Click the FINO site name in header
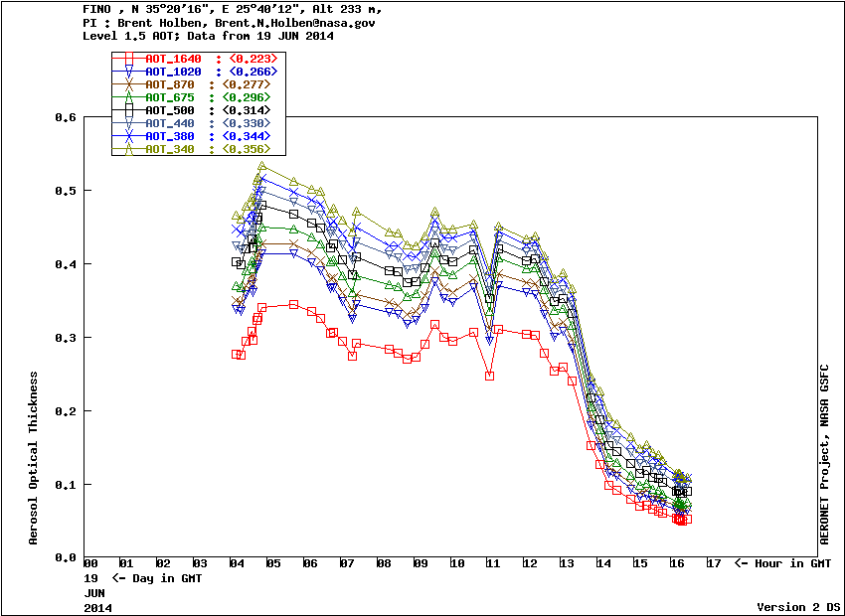The image size is (845, 616). [x=98, y=9]
